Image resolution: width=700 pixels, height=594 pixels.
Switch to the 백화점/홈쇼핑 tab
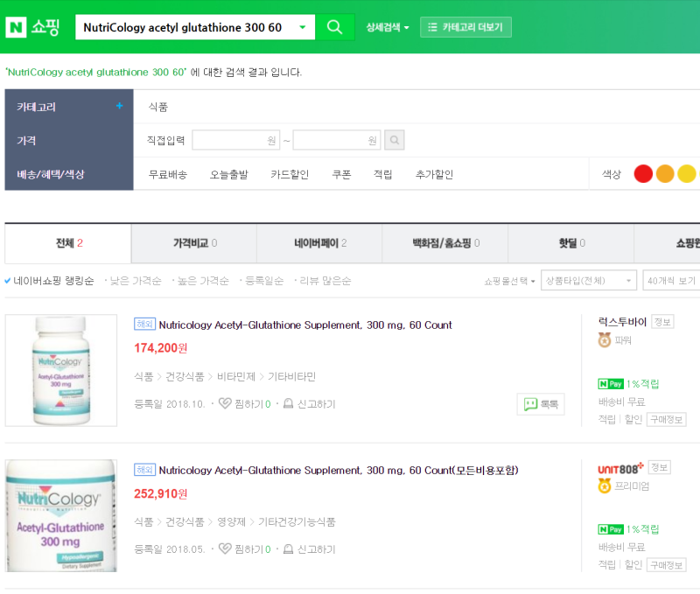coord(445,243)
